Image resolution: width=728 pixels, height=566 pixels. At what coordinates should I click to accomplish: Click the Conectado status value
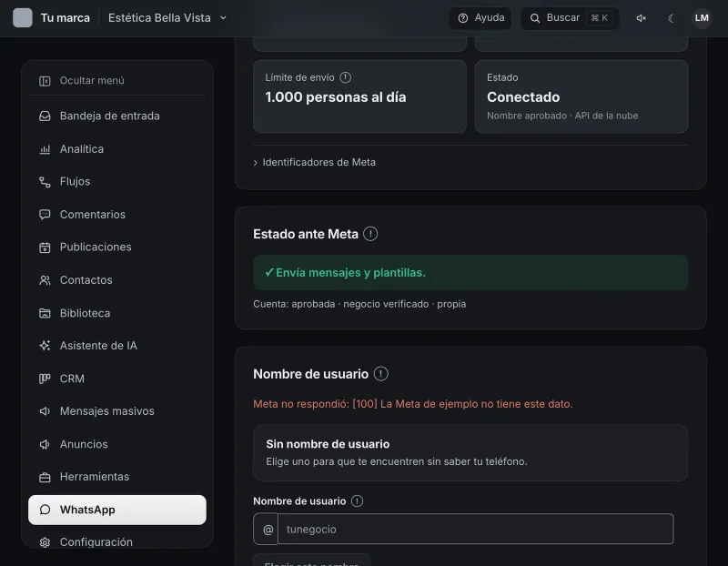click(x=523, y=97)
